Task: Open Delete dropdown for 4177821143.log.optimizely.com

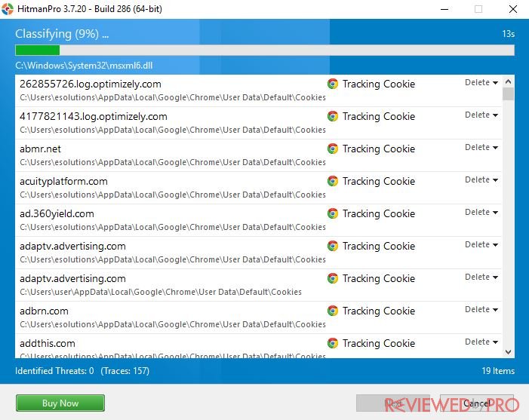Action: tap(481, 115)
